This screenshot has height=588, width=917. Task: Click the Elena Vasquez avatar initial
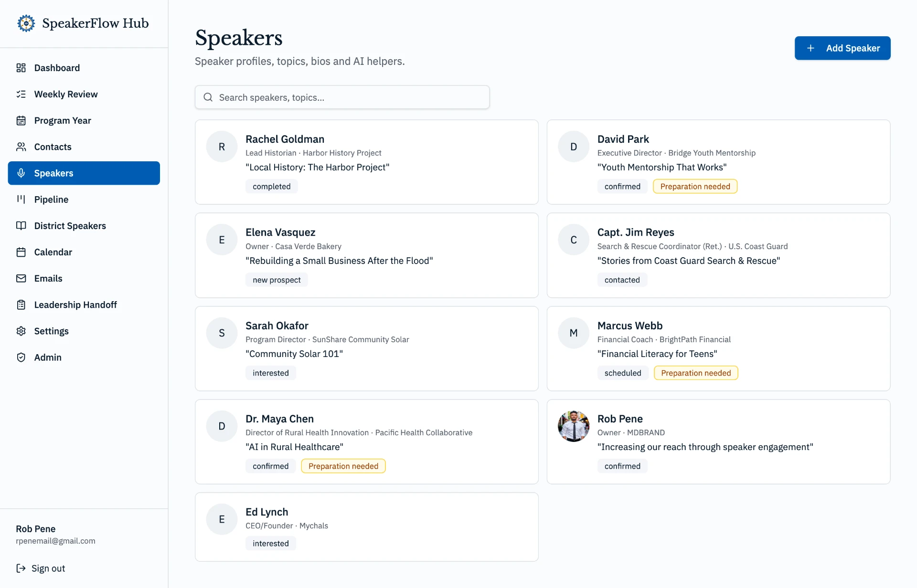coord(222,240)
